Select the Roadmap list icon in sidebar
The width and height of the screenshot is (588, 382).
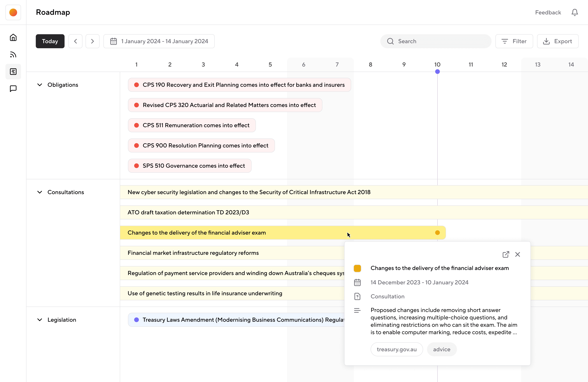[x=13, y=72]
